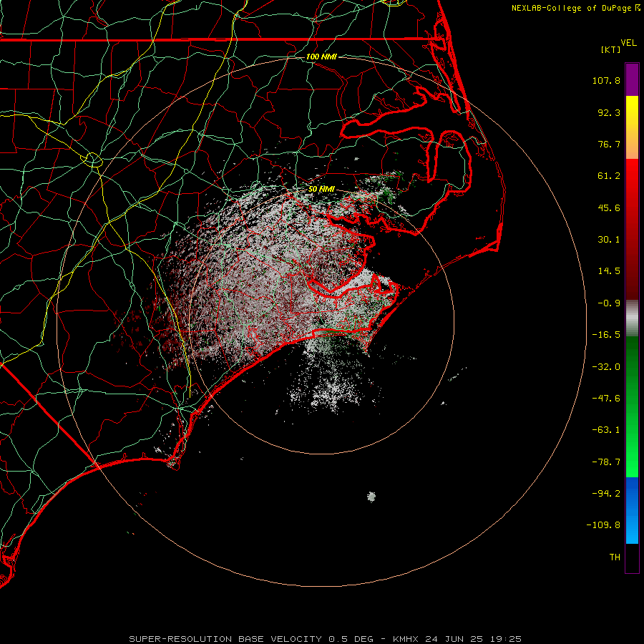Click the 30.1 scale value
The height and width of the screenshot is (644, 644).
609,240
